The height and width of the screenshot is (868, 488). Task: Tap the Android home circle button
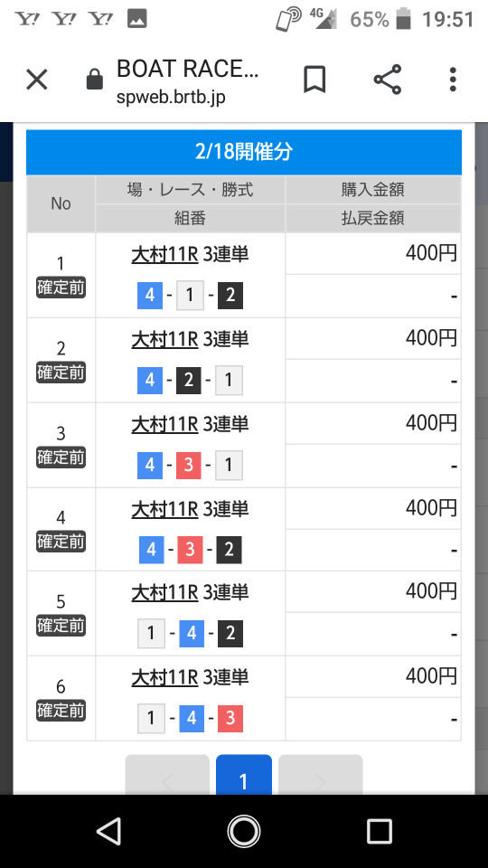click(x=244, y=831)
